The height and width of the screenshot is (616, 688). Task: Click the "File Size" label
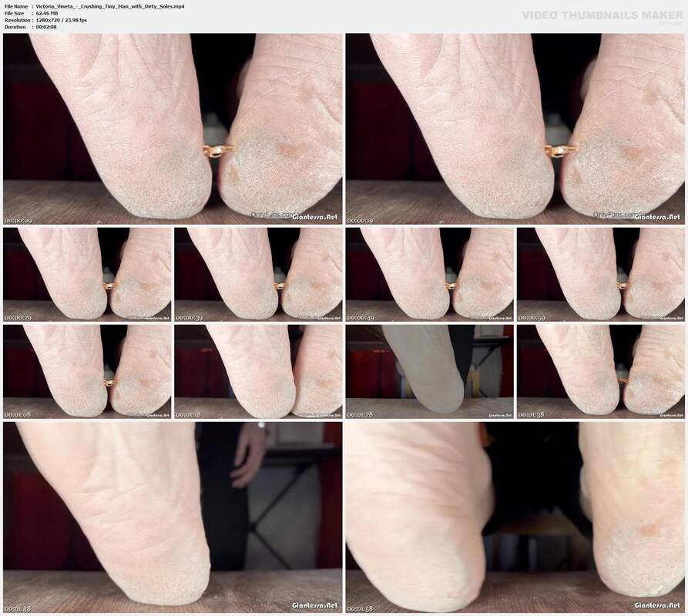(14, 14)
